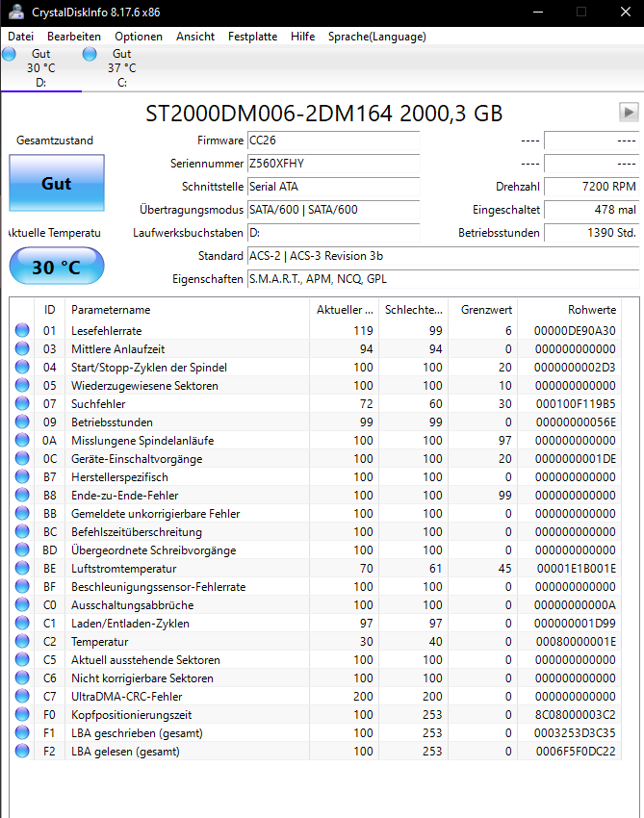Click the 30 °C temperature button
Image resolution: width=644 pixels, height=818 pixels.
(x=57, y=266)
